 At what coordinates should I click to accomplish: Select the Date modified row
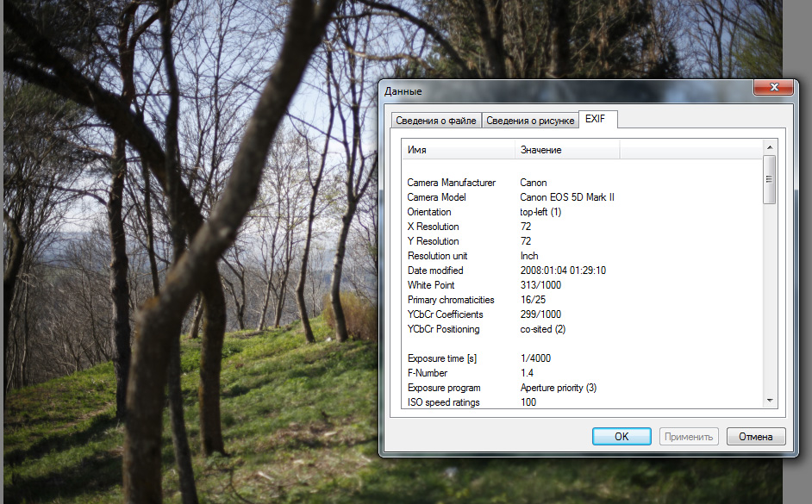(583, 271)
